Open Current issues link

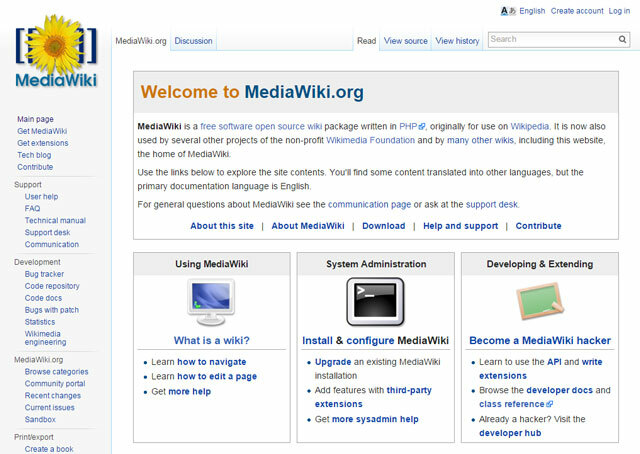click(49, 407)
